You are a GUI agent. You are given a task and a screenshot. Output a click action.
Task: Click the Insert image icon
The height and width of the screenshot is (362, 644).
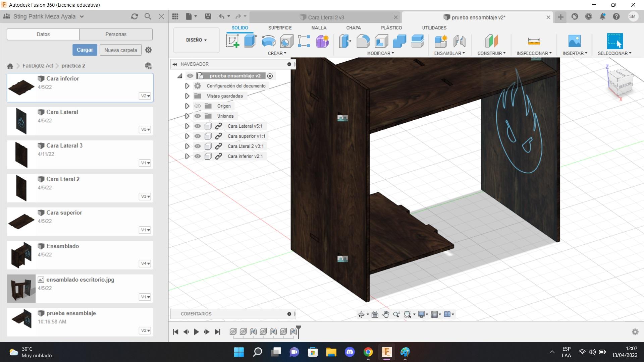pyautogui.click(x=574, y=41)
